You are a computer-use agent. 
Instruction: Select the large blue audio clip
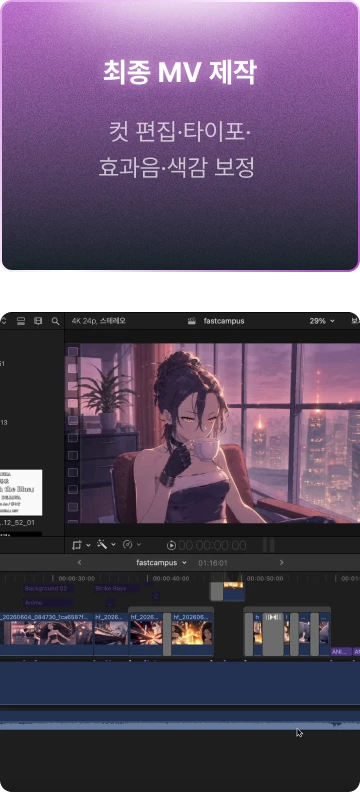point(180,683)
